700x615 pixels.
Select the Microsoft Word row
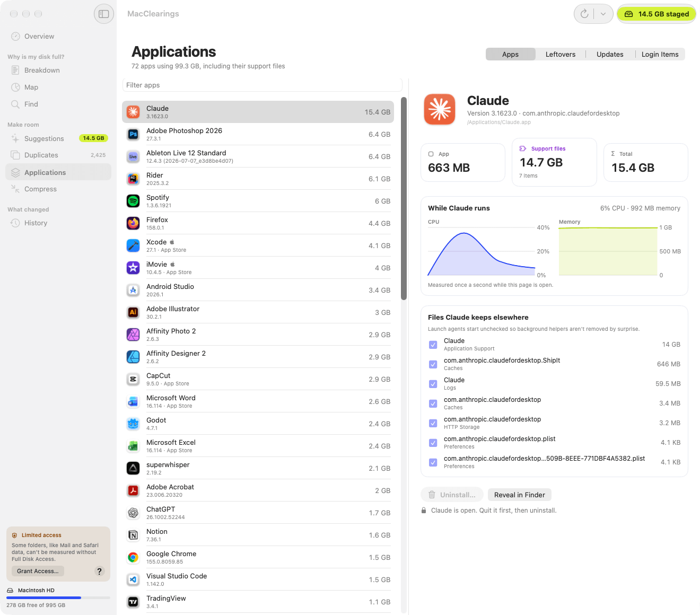pos(258,401)
